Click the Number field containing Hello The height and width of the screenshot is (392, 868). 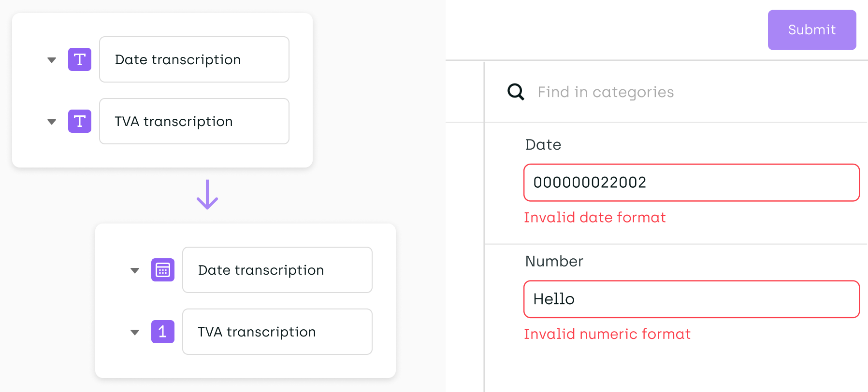(692, 299)
